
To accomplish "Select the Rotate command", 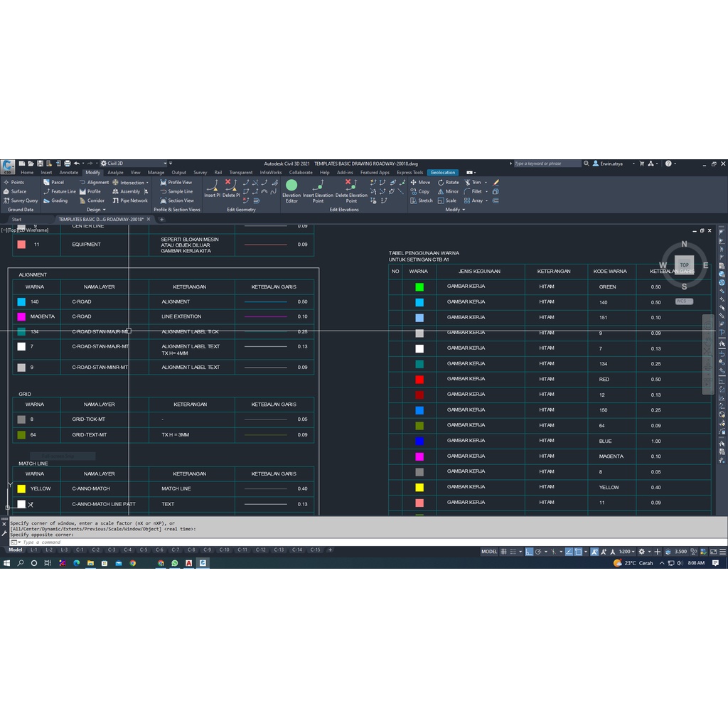I will tap(448, 183).
